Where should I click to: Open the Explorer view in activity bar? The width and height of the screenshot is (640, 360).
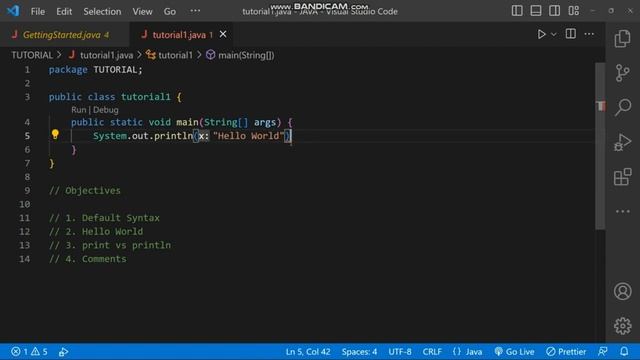[622, 38]
